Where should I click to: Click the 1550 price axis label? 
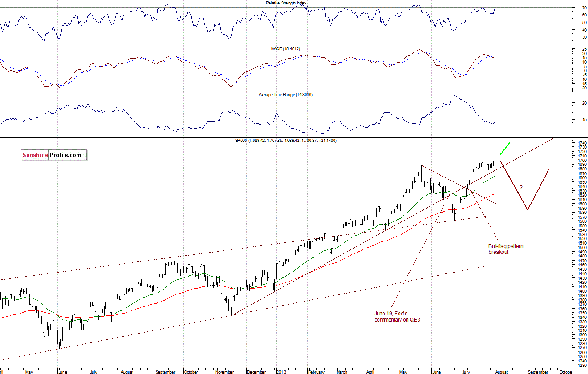click(582, 225)
